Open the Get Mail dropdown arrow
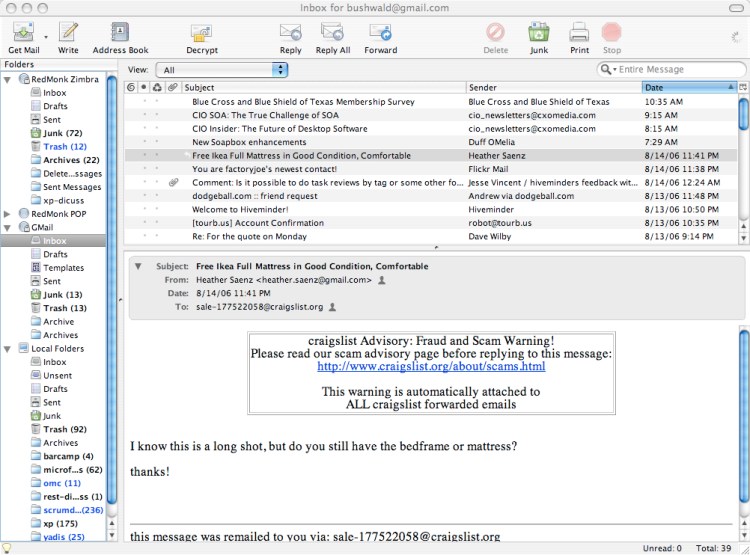This screenshot has height=555, width=750. (x=46, y=37)
